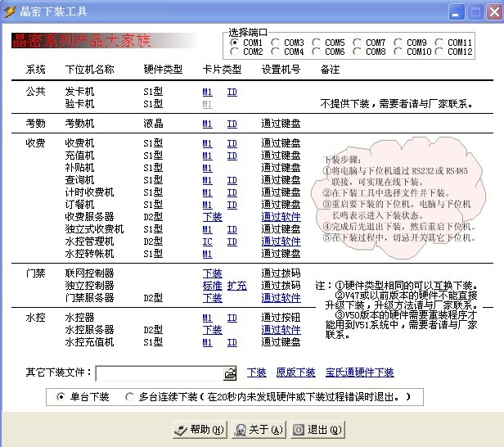504x447 pixels.
Task: Click ID link for 收费机
Action: click(x=232, y=143)
